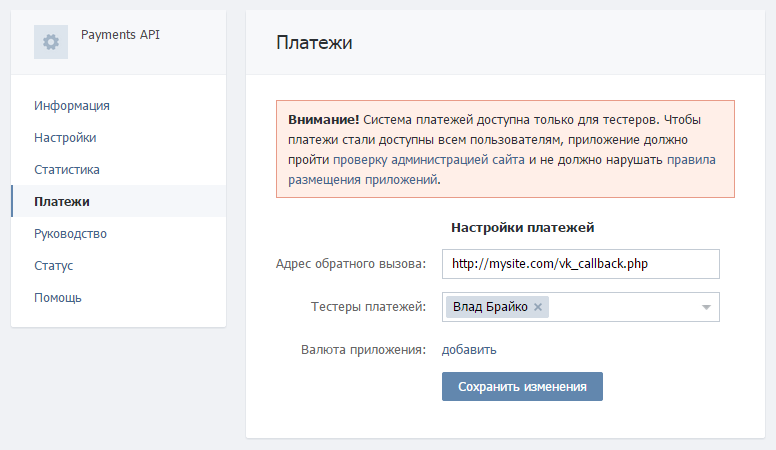Select the Влад Брайко tester tag
Viewport: 776px width, 450px height.
(490, 307)
